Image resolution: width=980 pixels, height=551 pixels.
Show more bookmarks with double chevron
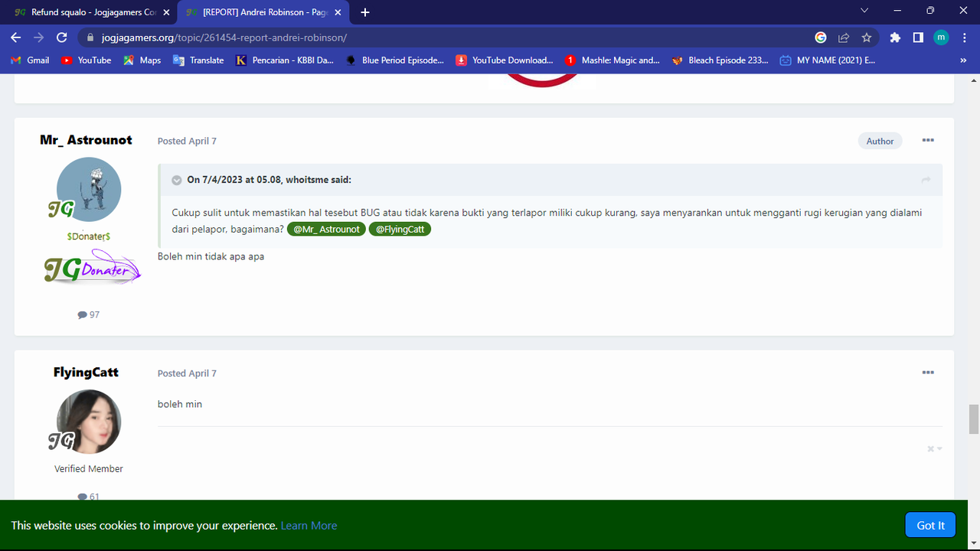(963, 60)
